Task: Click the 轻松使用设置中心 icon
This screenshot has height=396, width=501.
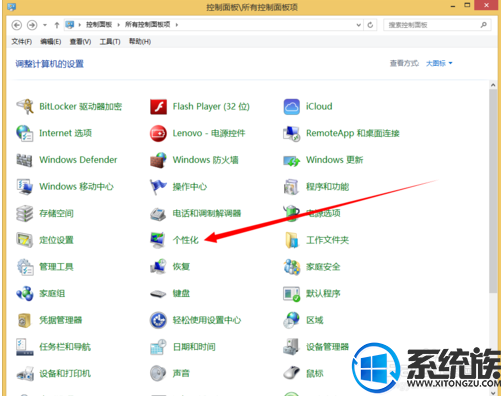Action: click(x=158, y=320)
